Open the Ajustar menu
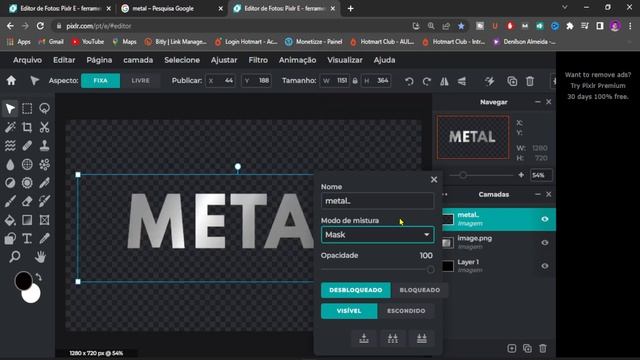640x360 pixels. 224,60
